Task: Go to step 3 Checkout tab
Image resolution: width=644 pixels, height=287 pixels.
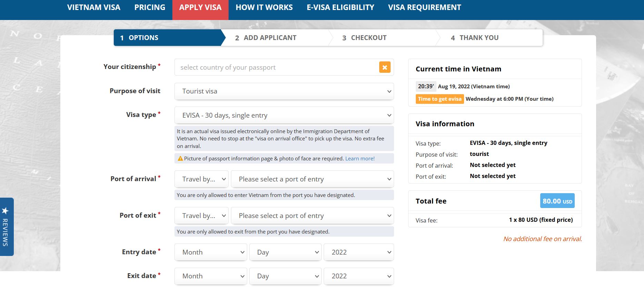Action: [364, 38]
